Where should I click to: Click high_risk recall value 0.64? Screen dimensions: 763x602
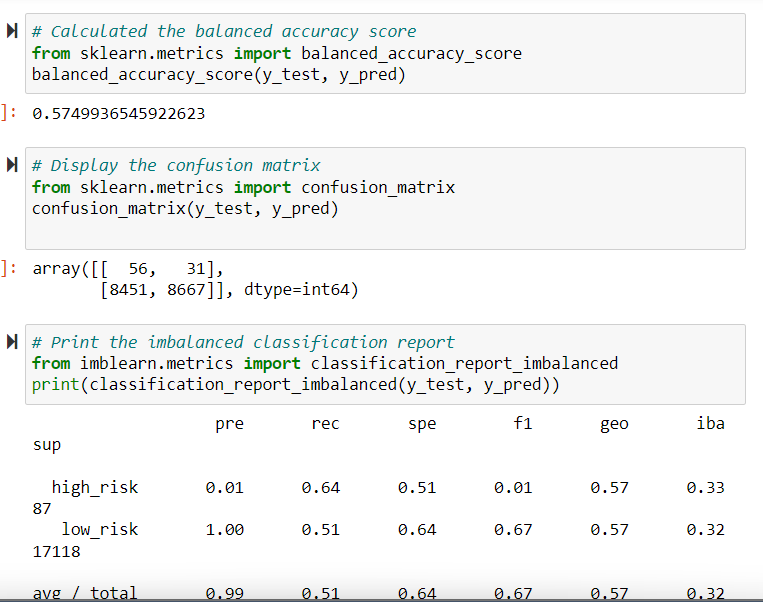click(x=321, y=487)
